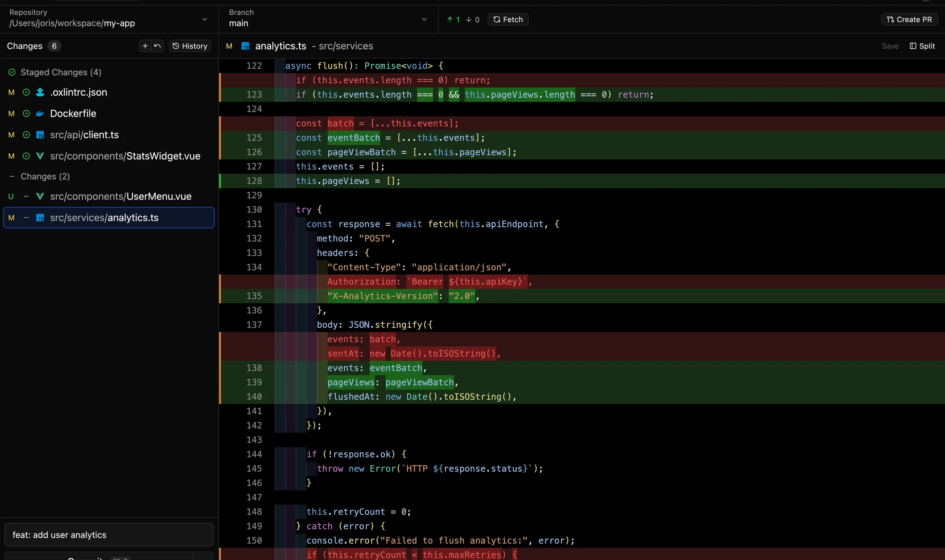Image resolution: width=945 pixels, height=560 pixels.
Task: Click line number 123 in gutter
Action: [x=254, y=95]
